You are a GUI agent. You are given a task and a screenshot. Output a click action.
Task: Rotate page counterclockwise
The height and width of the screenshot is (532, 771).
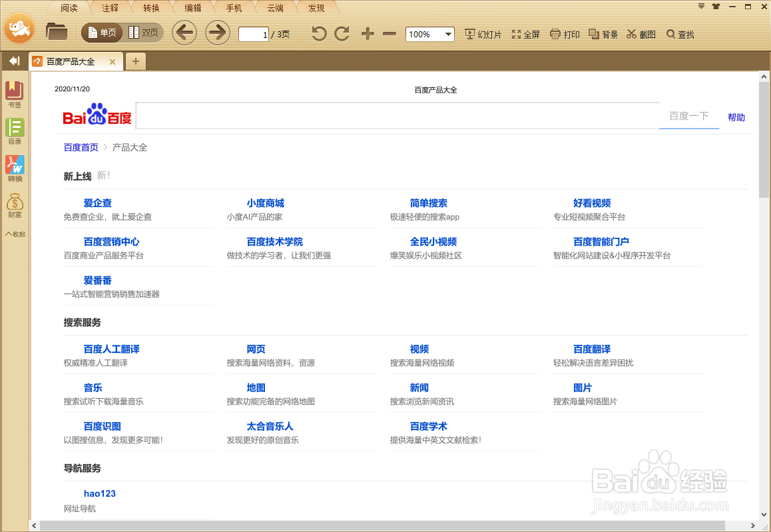coord(319,34)
